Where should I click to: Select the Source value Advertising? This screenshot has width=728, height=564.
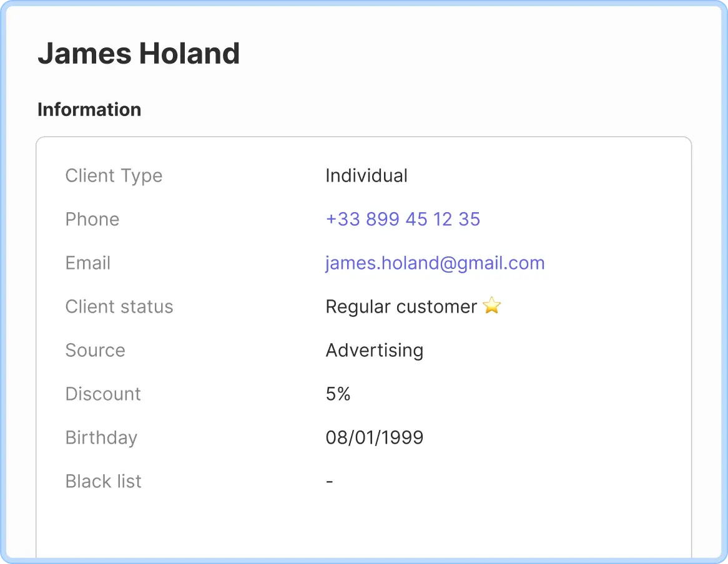tap(374, 350)
